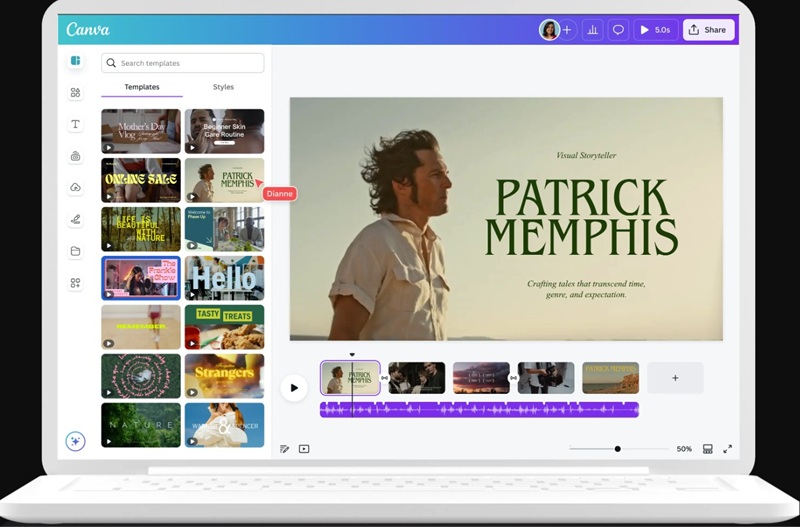Click the Dianne collaborator cursor label

coord(280,194)
